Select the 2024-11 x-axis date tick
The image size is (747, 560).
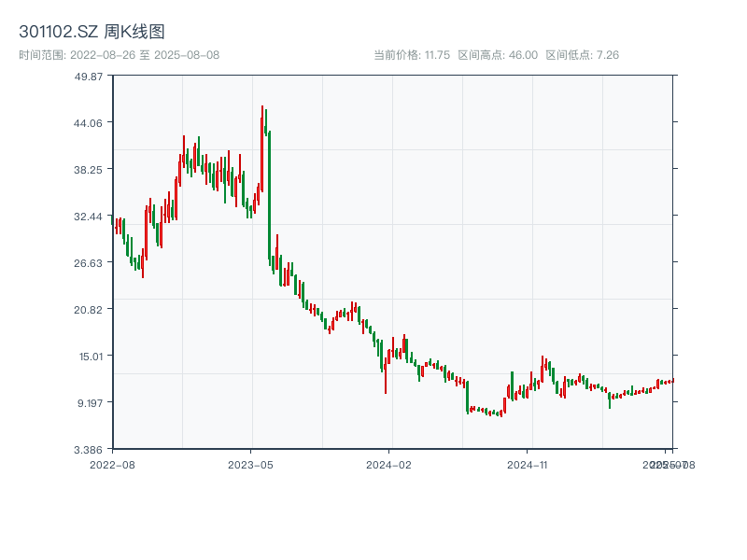click(x=528, y=463)
